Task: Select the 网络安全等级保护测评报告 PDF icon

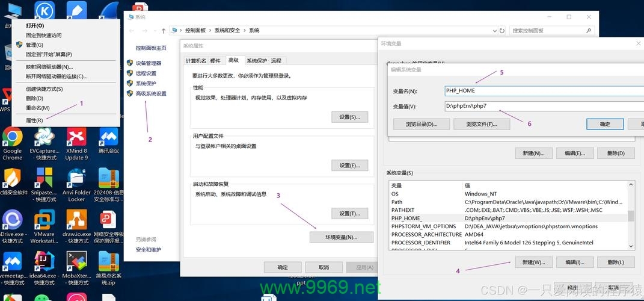Action: pyautogui.click(x=109, y=225)
